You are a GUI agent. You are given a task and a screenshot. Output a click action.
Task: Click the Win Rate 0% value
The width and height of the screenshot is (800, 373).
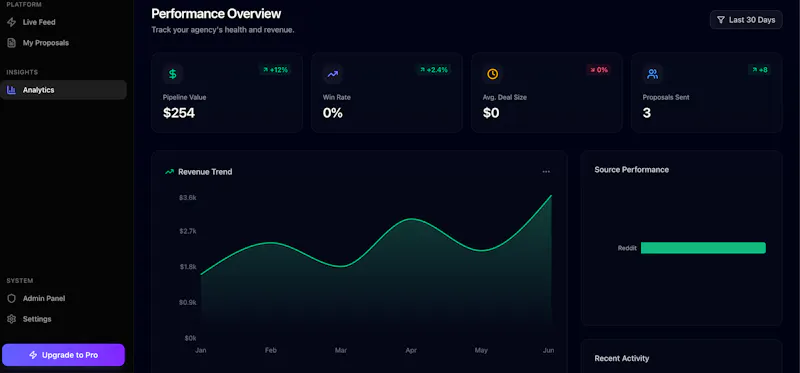(333, 113)
